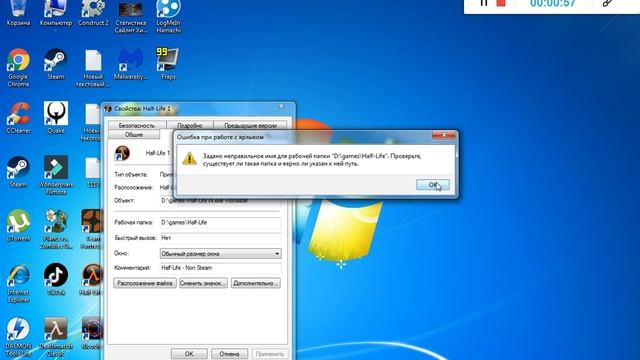Screen dimensions: 640x360
Task: Select the Plants vs. Zombies desktop shortcut
Action: tap(56, 229)
